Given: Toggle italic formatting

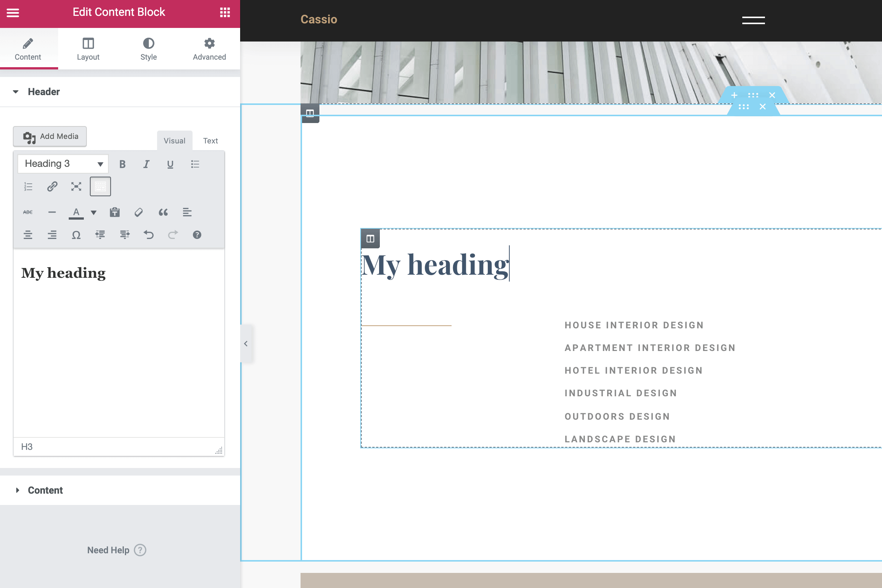Looking at the screenshot, I should 146,164.
